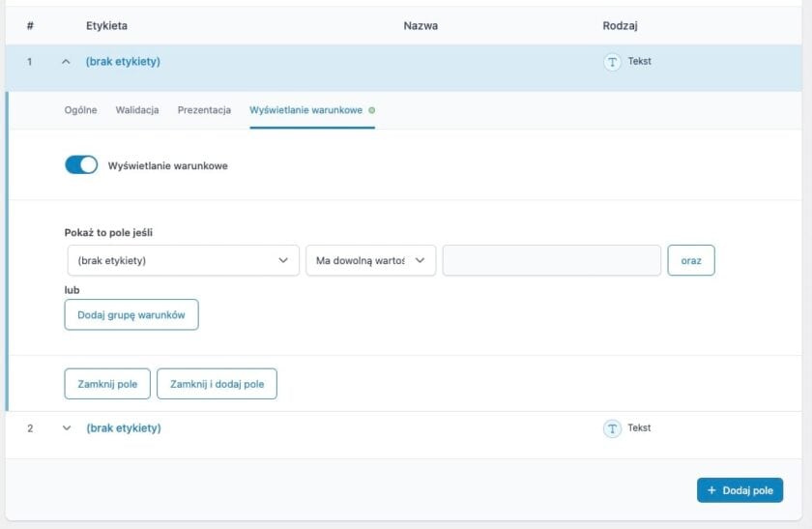Open the Walidacja tab
The image size is (812, 529).
pos(137,110)
